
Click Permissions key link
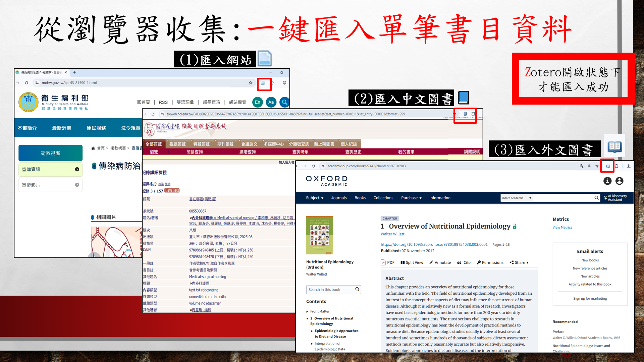[x=490, y=262]
